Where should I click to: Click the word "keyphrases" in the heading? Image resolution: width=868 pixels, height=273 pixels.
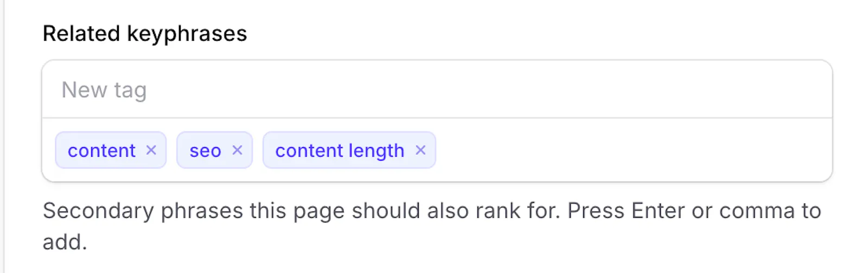point(187,34)
